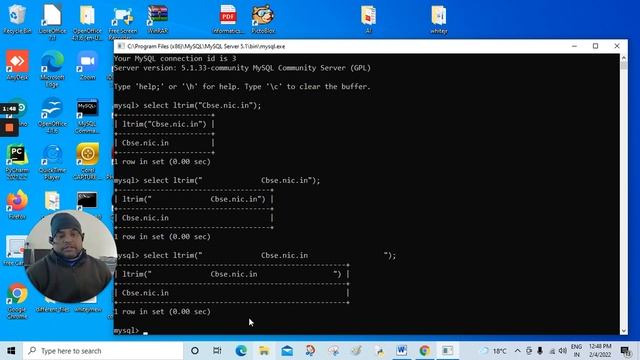Launch PyCharm from the desktop
Image resolution: width=640 pixels, height=360 pixels.
click(17, 162)
